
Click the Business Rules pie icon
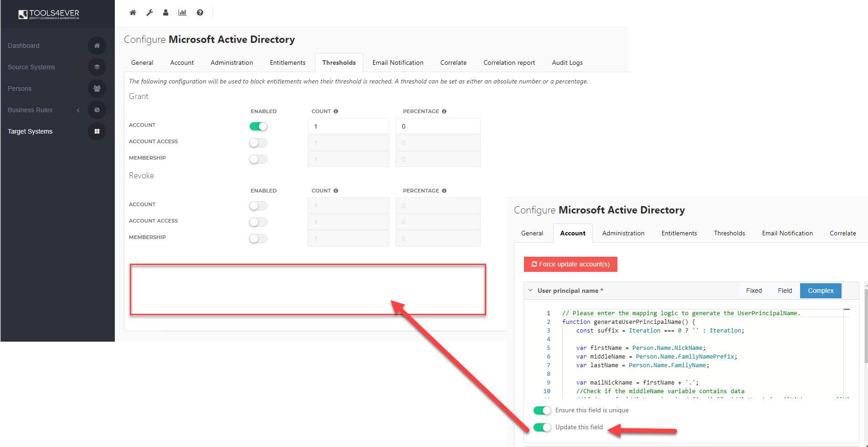coord(97,110)
